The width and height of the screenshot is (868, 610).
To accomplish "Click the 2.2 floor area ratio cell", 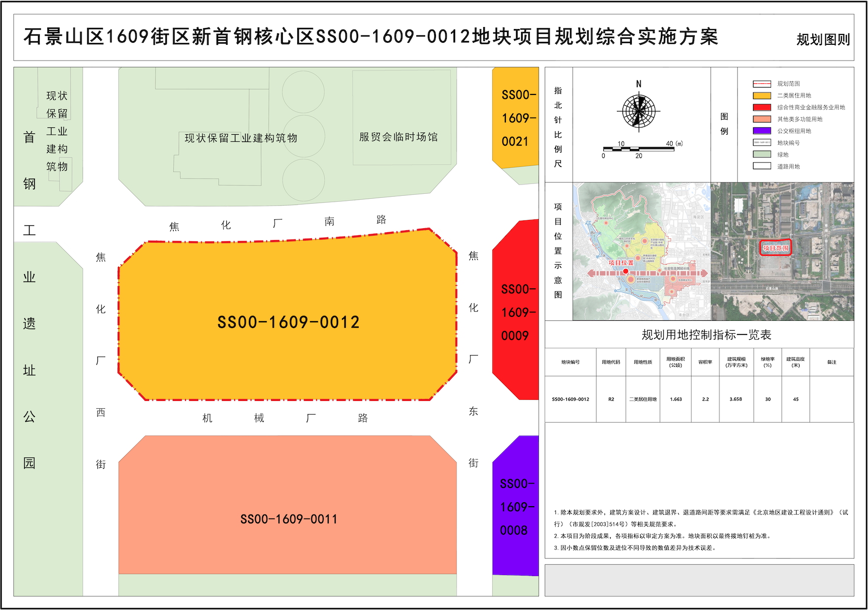I will click(x=706, y=399).
